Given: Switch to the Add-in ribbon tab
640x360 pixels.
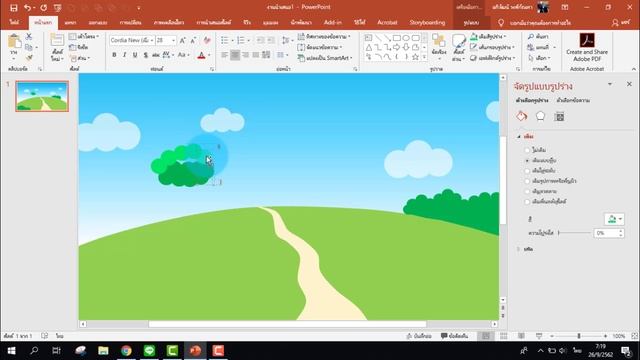Looking at the screenshot, I should (x=333, y=22).
